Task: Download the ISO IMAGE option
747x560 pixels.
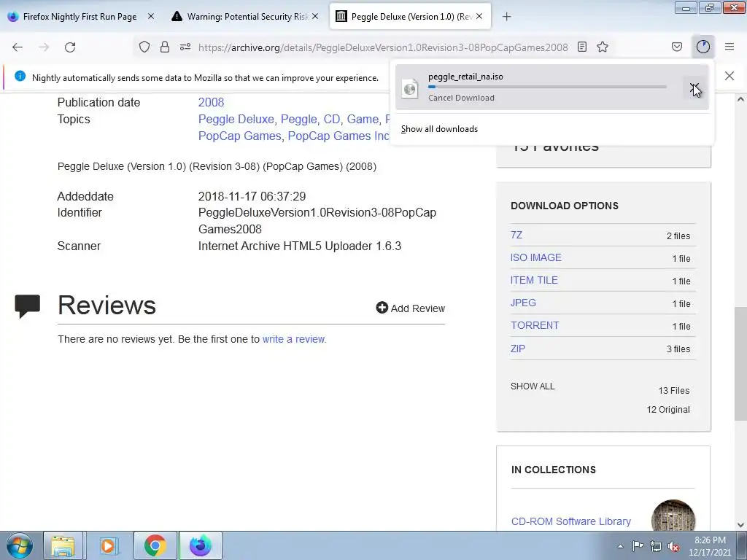Action: pos(536,257)
